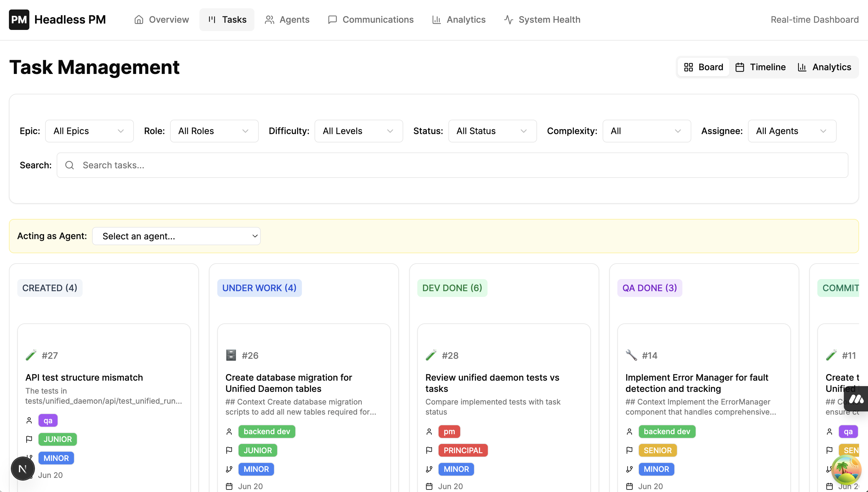
Task: Go to the Overview page
Action: pyautogui.click(x=161, y=20)
